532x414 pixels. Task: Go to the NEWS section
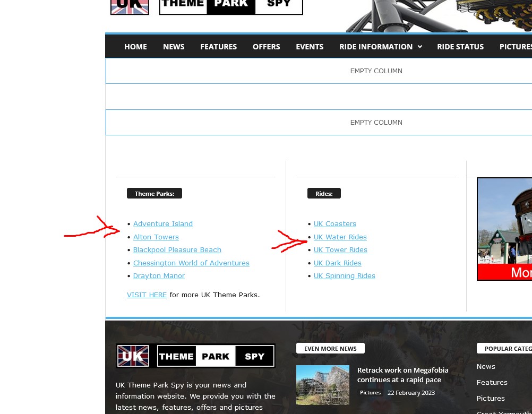(174, 47)
